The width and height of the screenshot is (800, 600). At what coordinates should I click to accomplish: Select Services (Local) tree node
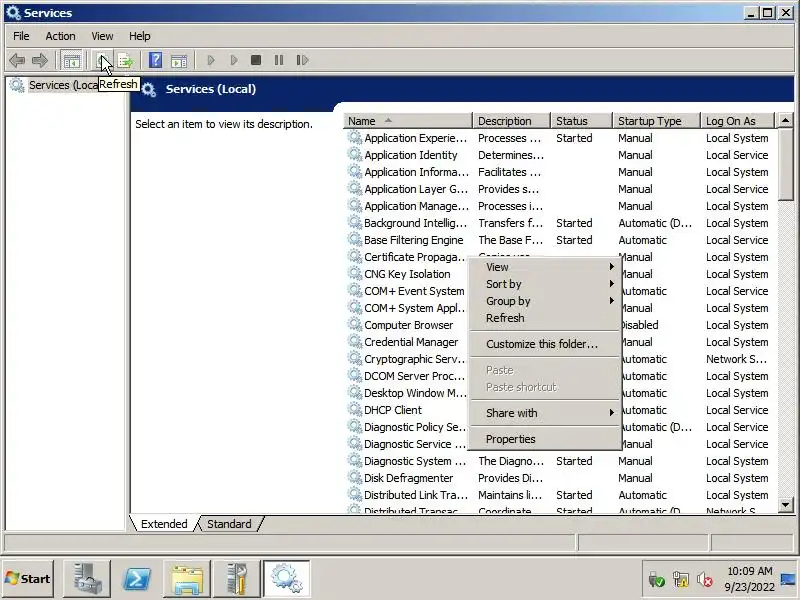(x=63, y=85)
